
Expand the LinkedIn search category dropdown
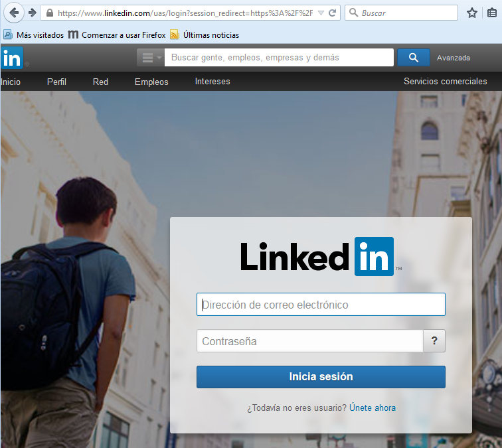[150, 58]
